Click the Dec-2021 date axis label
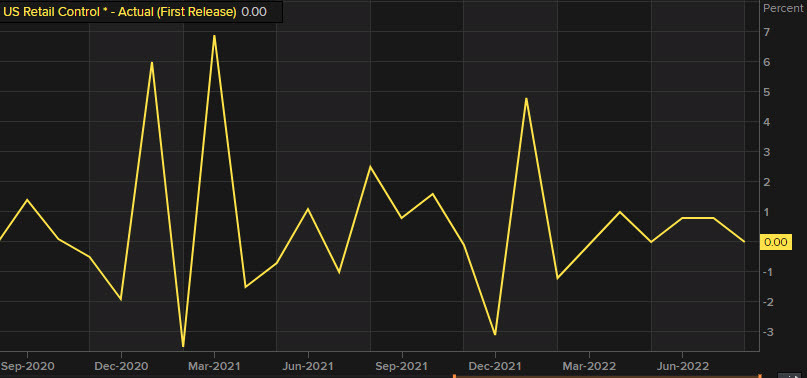The image size is (807, 378). (495, 367)
